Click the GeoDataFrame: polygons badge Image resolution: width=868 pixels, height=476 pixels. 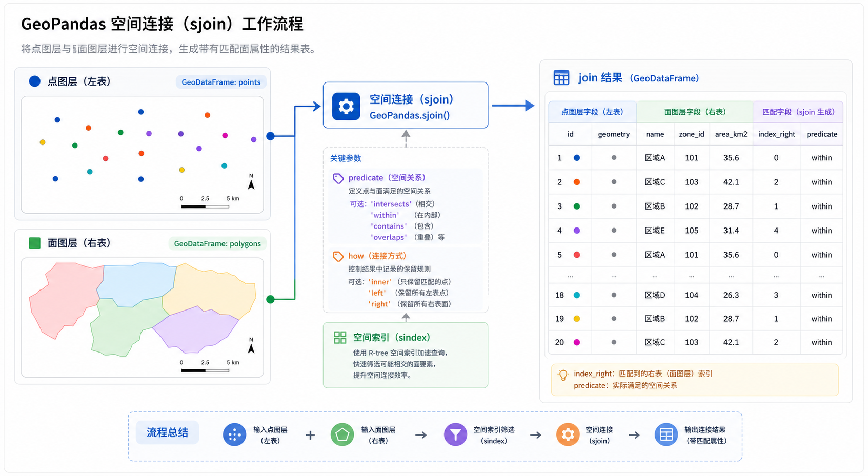[217, 243]
